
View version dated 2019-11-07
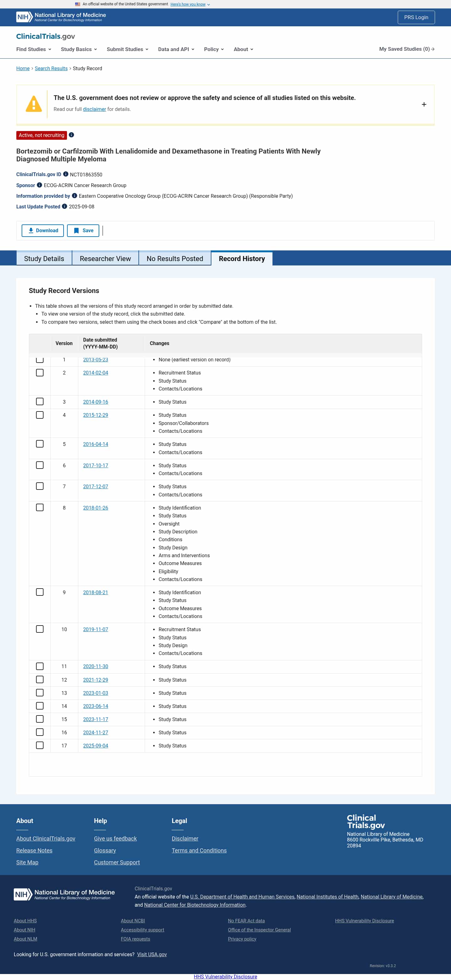pos(96,630)
